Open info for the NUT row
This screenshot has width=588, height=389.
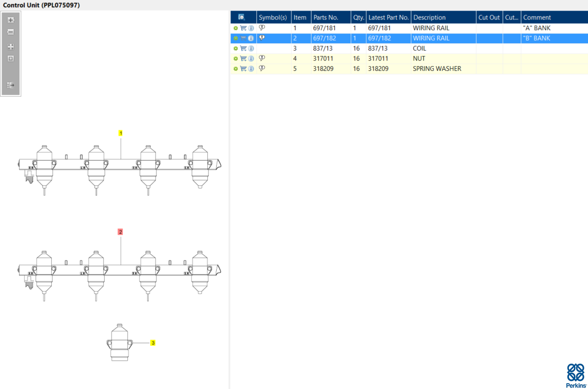(x=251, y=59)
